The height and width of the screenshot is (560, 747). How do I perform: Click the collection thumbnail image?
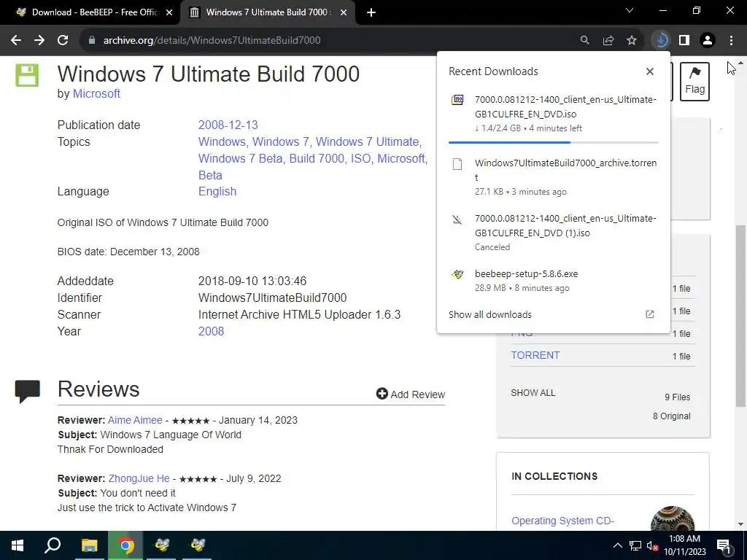pos(673,519)
